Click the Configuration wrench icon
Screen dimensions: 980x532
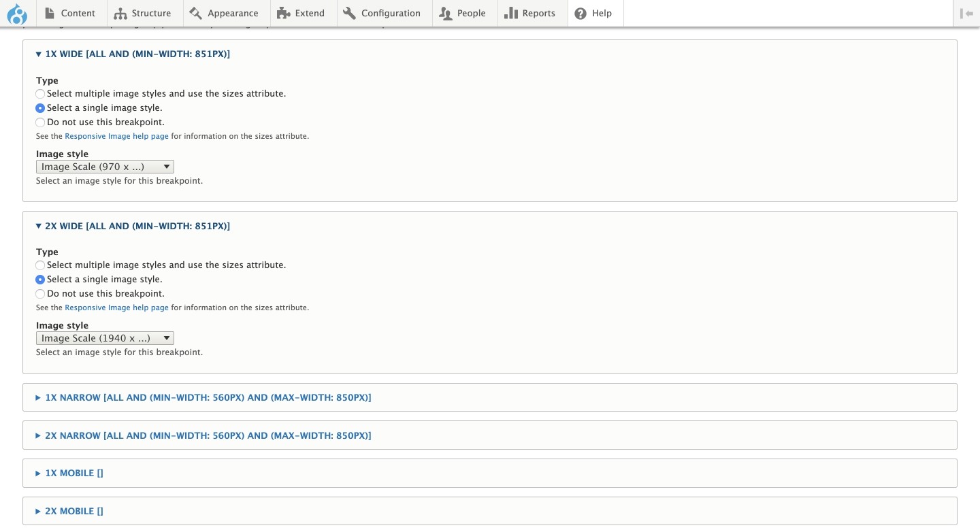tap(350, 14)
